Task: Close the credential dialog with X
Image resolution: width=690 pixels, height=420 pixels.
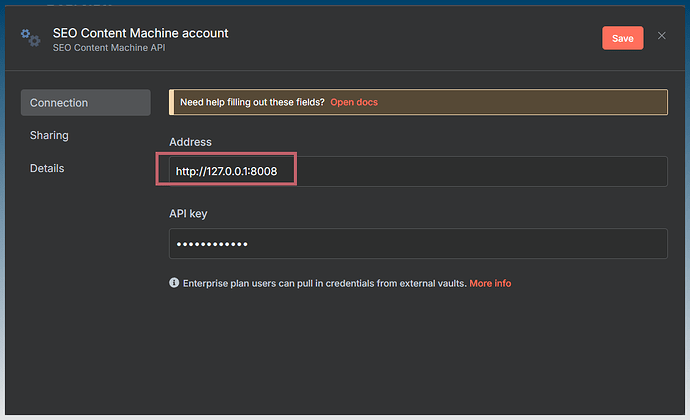Action: click(x=661, y=36)
